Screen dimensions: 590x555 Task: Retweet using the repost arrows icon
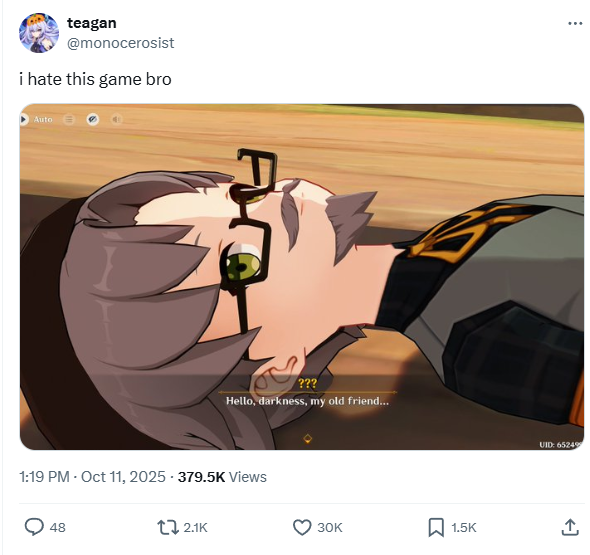click(168, 527)
